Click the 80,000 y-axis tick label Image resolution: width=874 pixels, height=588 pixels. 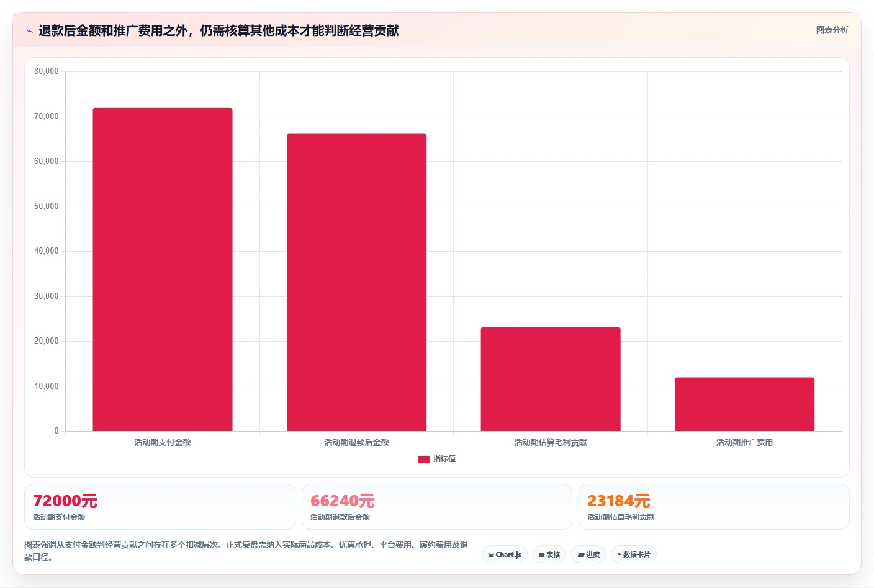pyautogui.click(x=47, y=71)
